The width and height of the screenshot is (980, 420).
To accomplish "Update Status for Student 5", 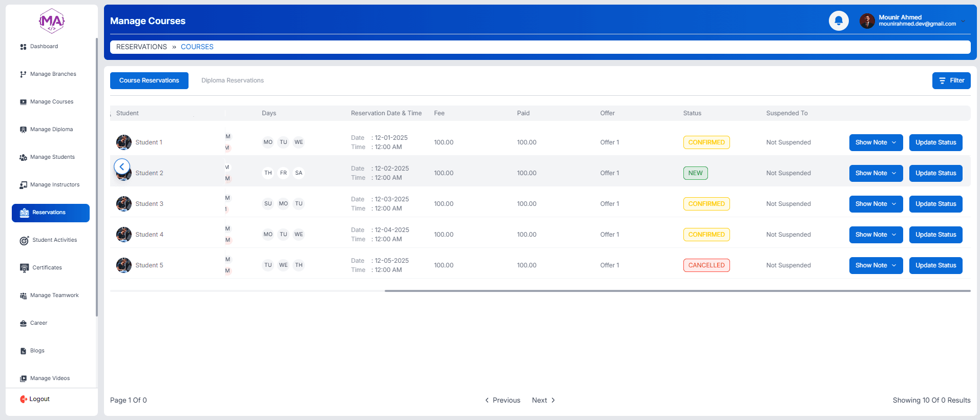I will 935,265.
